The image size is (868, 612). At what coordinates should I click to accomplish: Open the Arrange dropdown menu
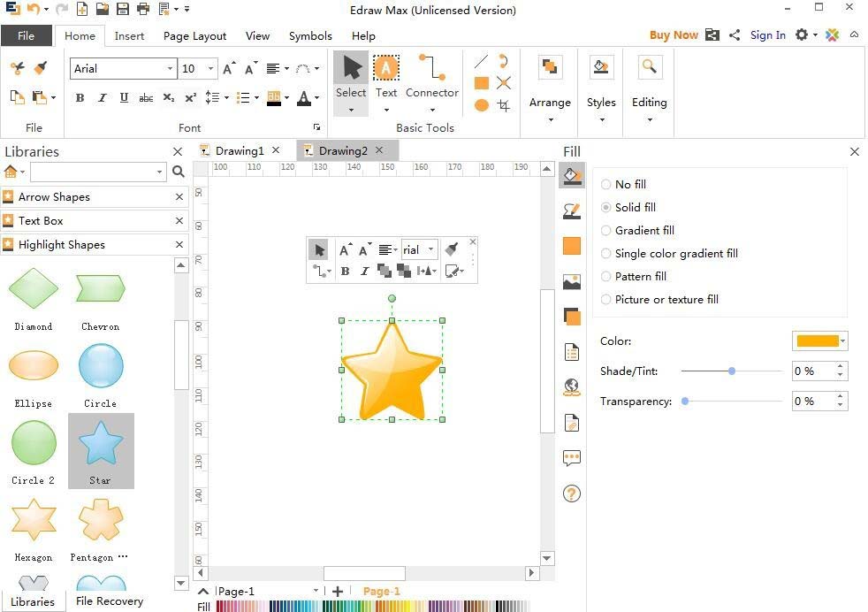pos(550,103)
